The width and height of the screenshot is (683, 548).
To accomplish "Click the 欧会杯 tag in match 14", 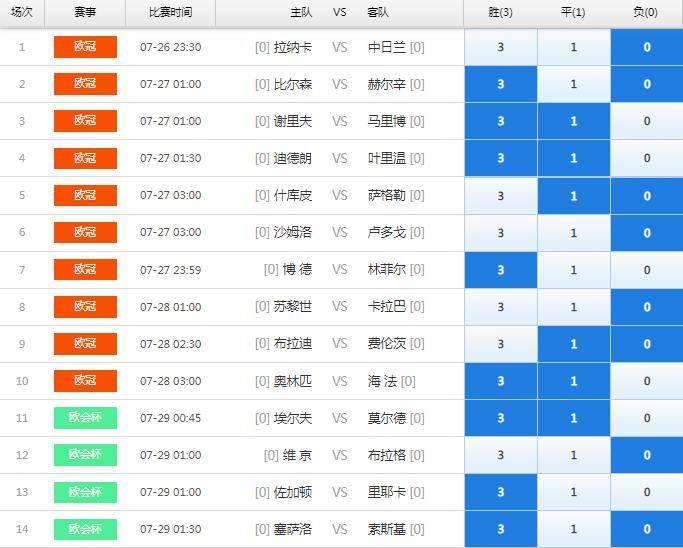I will [85, 529].
